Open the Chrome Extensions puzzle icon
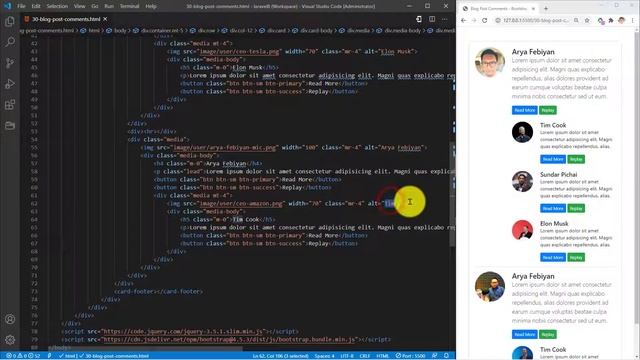This screenshot has width=640, height=360. pos(611,20)
